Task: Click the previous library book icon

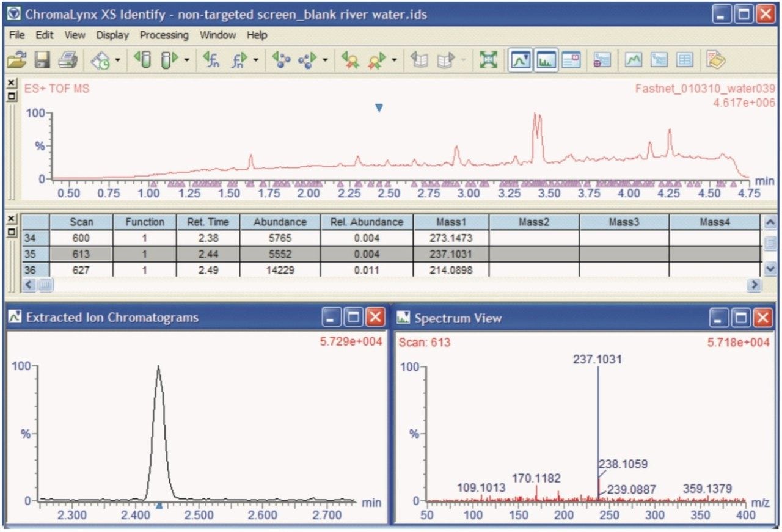Action: [x=419, y=60]
